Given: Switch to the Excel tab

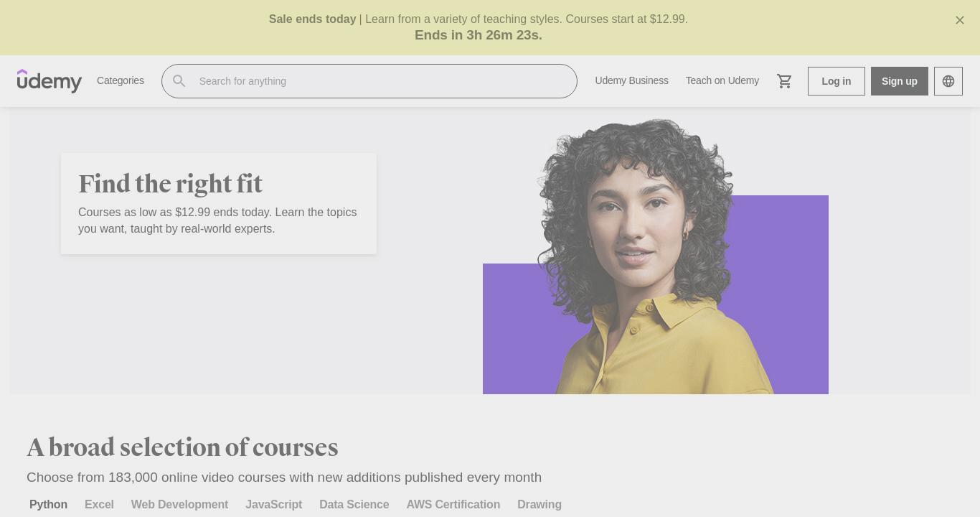Looking at the screenshot, I should (99, 505).
